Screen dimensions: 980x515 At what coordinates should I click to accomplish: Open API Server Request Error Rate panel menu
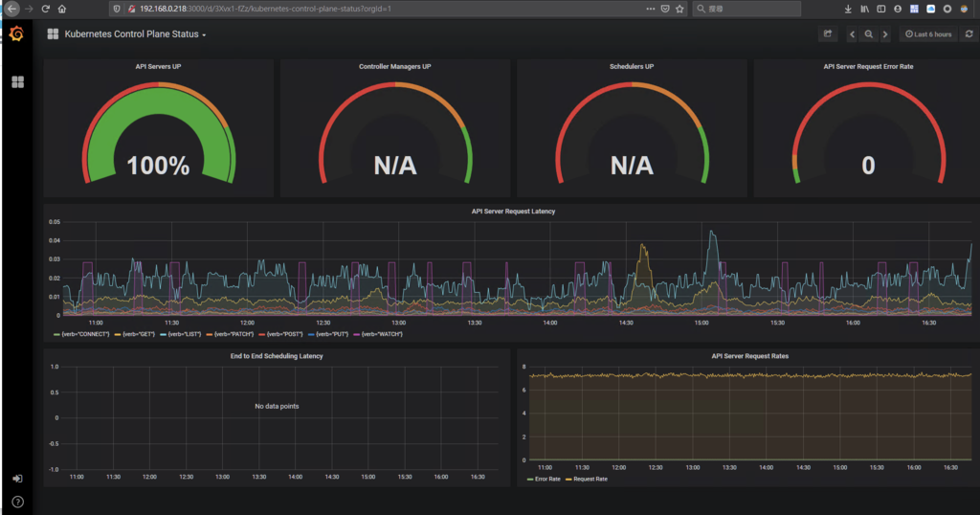pyautogui.click(x=868, y=66)
